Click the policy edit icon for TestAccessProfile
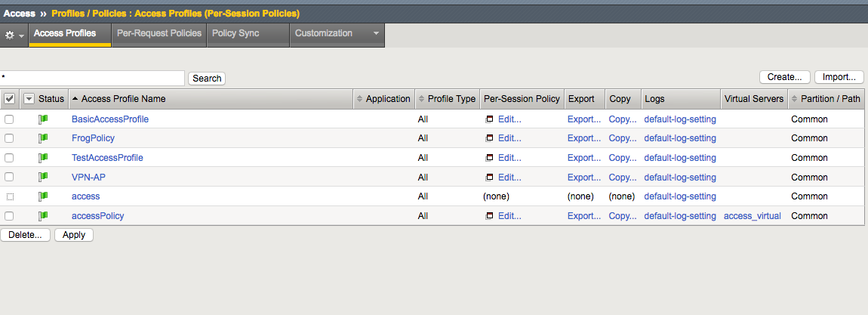868x315 pixels. coord(489,158)
